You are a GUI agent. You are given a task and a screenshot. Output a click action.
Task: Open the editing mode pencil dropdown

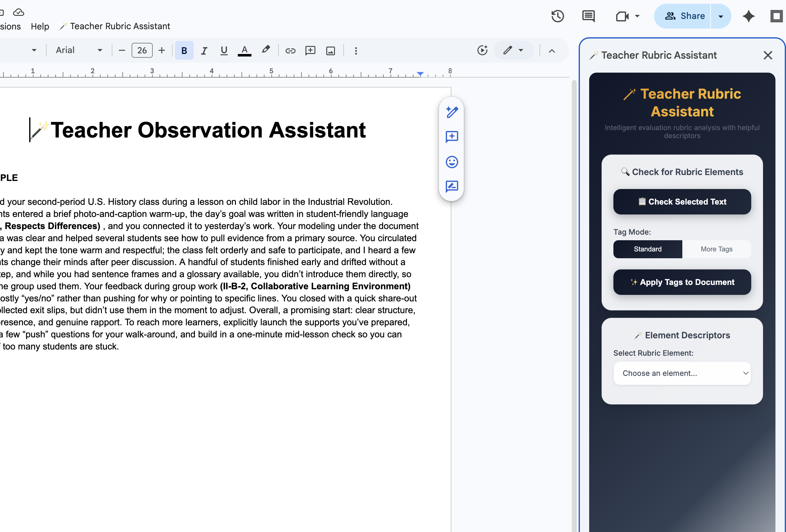pyautogui.click(x=513, y=50)
